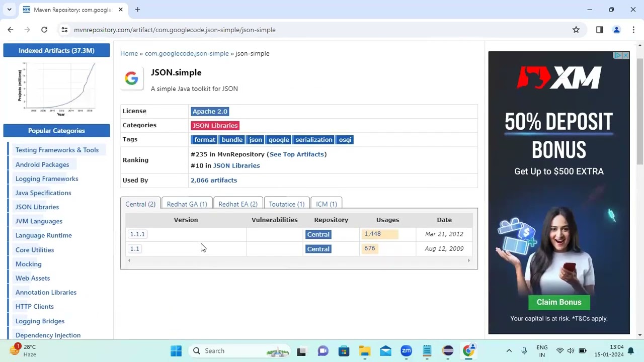Viewport: 644px width, 362px height.
Task: Open Microsoft Store from the taskbar
Action: point(344,351)
